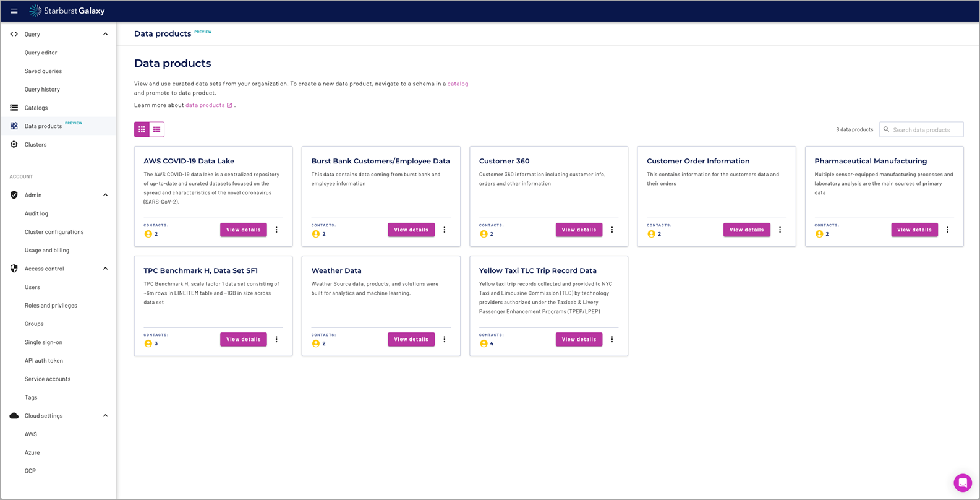The height and width of the screenshot is (500, 980).
Task: Click contacts avatar on Yellow Taxi card
Action: pos(484,343)
